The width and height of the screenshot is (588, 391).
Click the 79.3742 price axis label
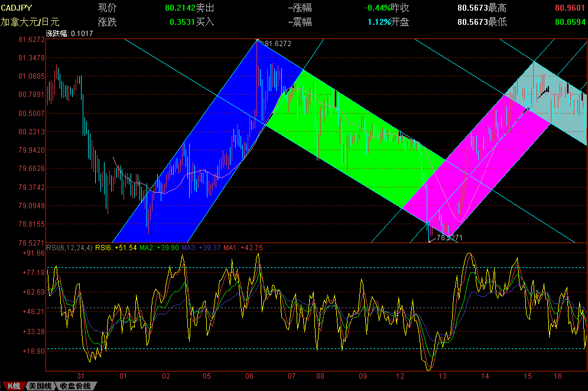click(31, 188)
